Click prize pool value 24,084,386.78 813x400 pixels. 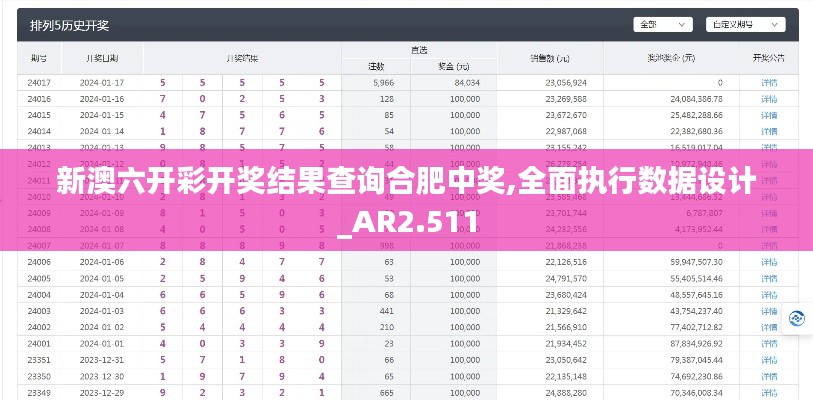tap(696, 99)
